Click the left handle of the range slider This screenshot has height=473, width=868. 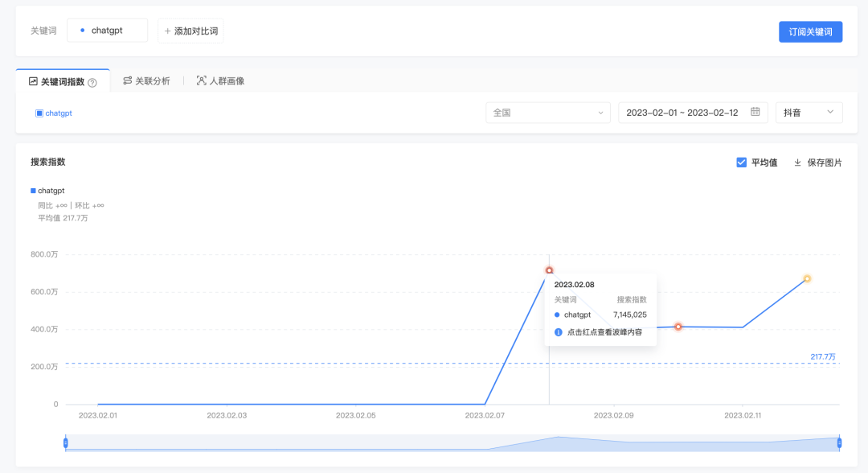coord(65,442)
